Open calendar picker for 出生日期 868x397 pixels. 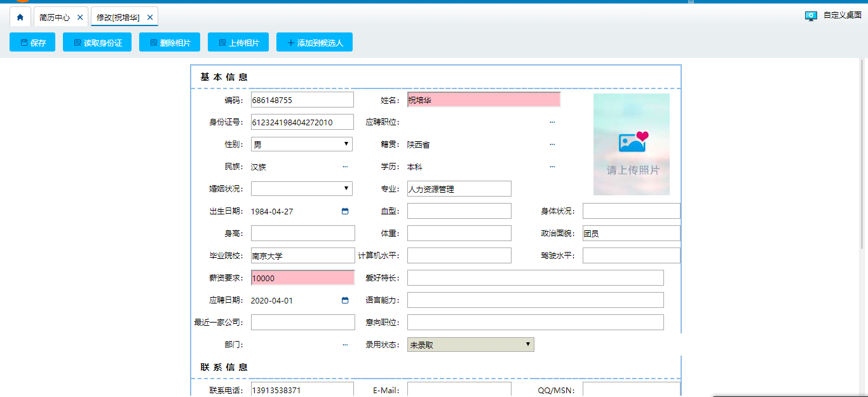[345, 211]
